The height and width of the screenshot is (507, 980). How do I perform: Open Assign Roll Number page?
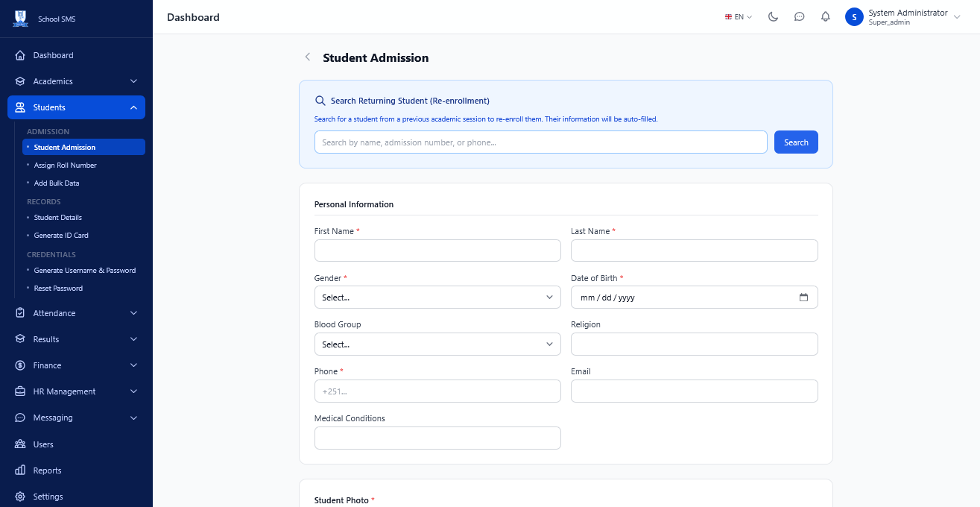pyautogui.click(x=66, y=166)
